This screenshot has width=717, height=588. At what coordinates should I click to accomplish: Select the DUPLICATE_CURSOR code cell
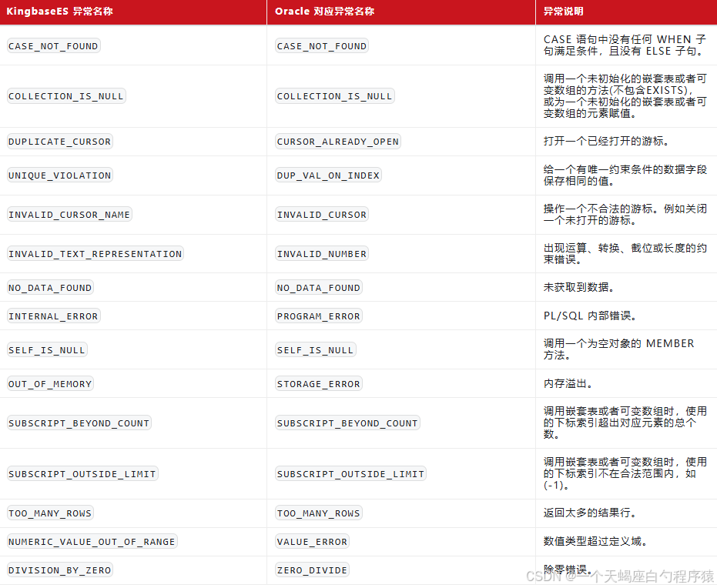[60, 142]
